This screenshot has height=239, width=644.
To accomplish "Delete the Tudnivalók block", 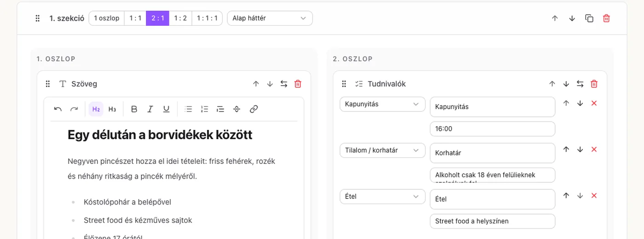I will 594,84.
